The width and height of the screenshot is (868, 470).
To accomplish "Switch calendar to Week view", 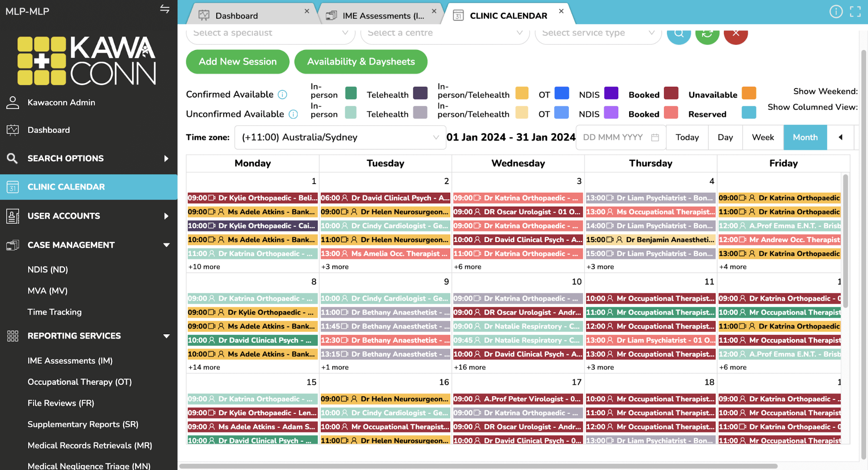I will click(762, 137).
